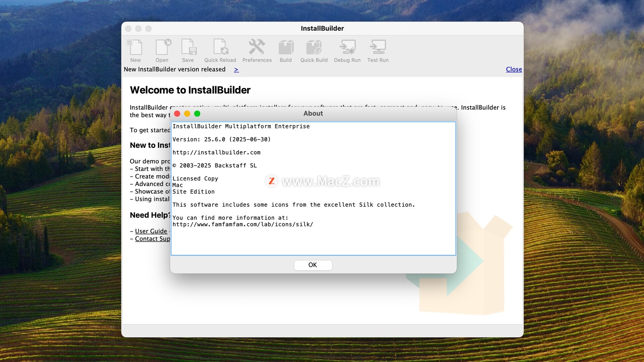Click the 'InstallBuilder Multiplatform Enterprise' line
The image size is (644, 362).
241,126
